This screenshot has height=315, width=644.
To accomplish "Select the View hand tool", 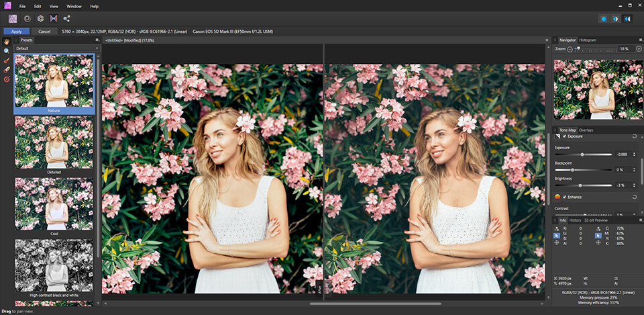I will click(x=7, y=41).
